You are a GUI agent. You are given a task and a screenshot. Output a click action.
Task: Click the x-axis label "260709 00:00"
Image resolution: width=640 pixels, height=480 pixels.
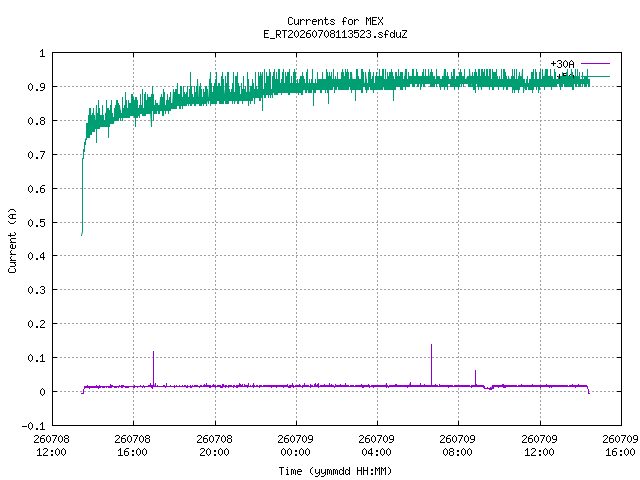pyautogui.click(x=296, y=445)
